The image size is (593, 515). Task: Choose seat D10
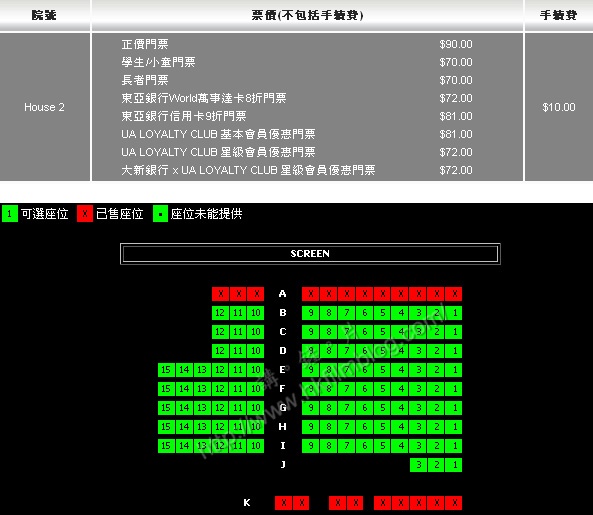coord(256,351)
